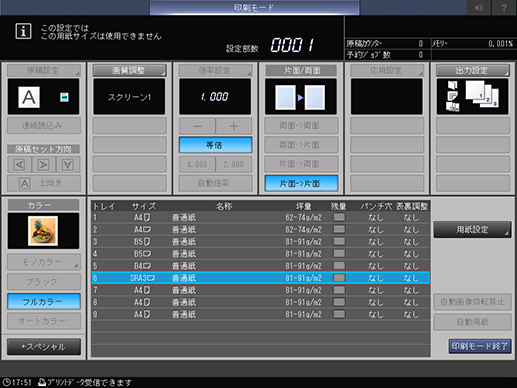Click the スクリーン1 screen setting display

click(x=129, y=97)
